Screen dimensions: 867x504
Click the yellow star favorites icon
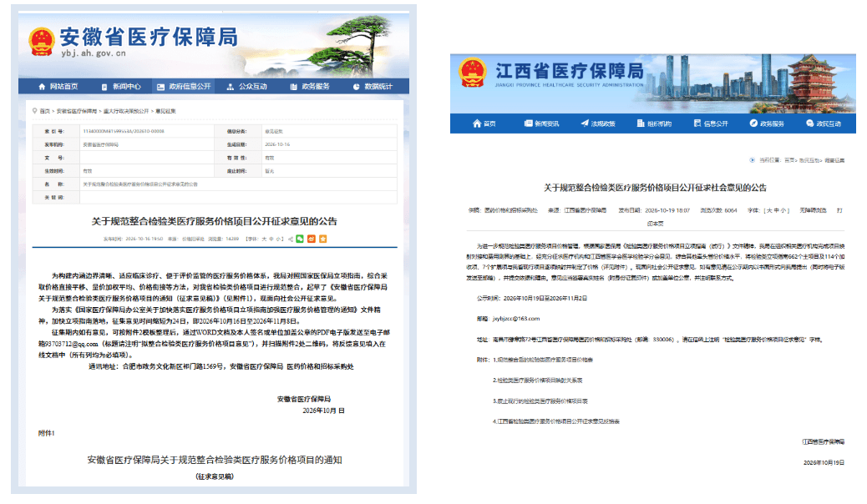click(323, 239)
